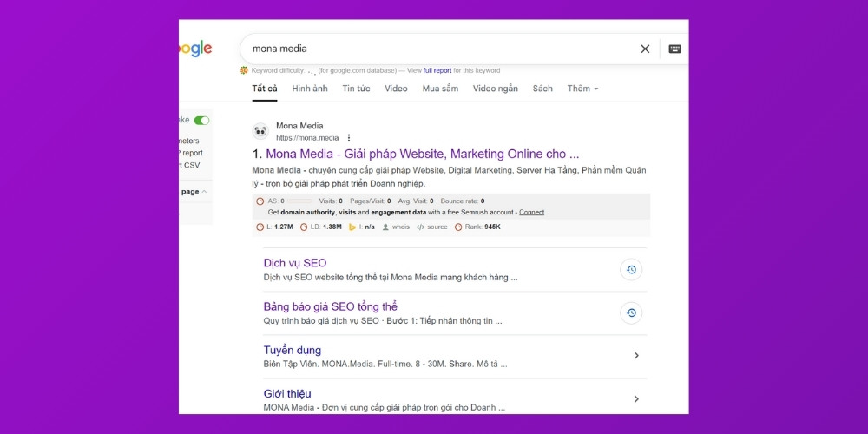Click the whois person icon
This screenshot has width=868, height=434.
385,227
